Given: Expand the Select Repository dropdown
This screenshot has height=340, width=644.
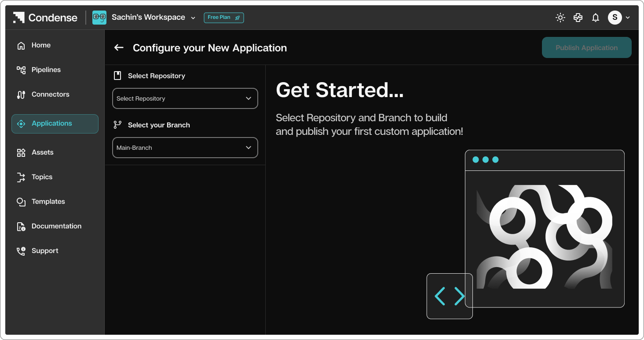Looking at the screenshot, I should click(185, 98).
